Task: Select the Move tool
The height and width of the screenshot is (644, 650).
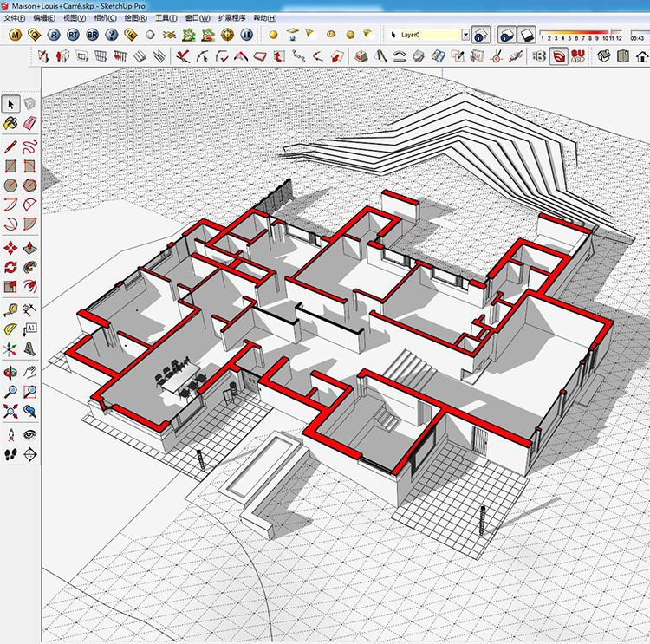Action: pyautogui.click(x=10, y=248)
